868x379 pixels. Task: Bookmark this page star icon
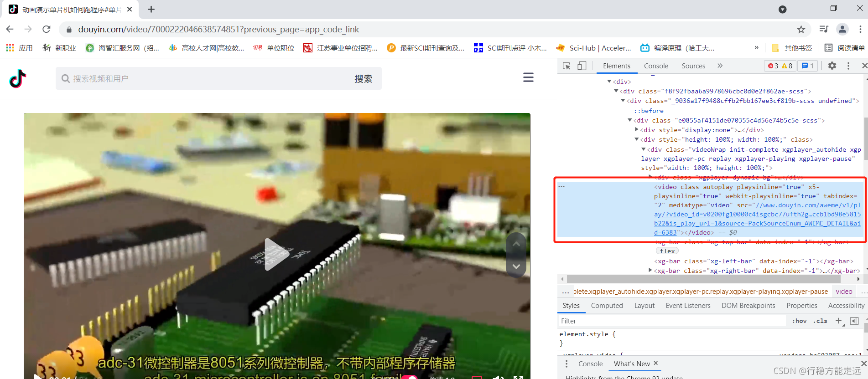(x=801, y=30)
